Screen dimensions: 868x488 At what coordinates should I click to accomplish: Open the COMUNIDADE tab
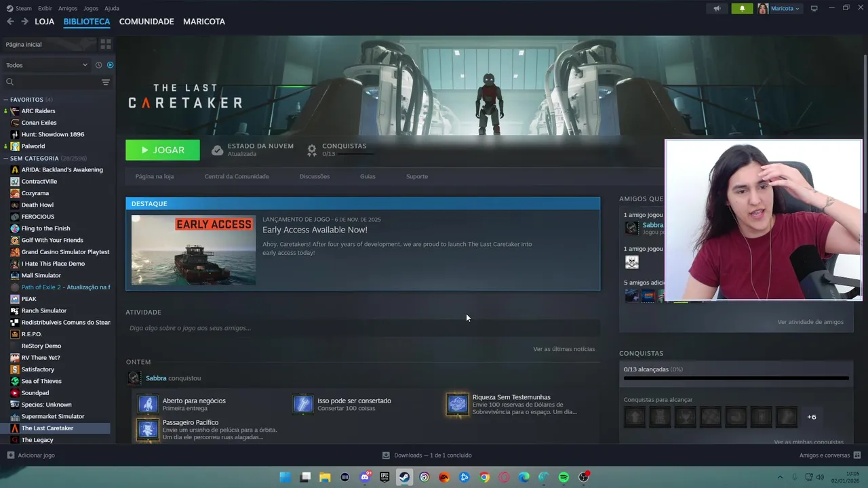point(146,22)
